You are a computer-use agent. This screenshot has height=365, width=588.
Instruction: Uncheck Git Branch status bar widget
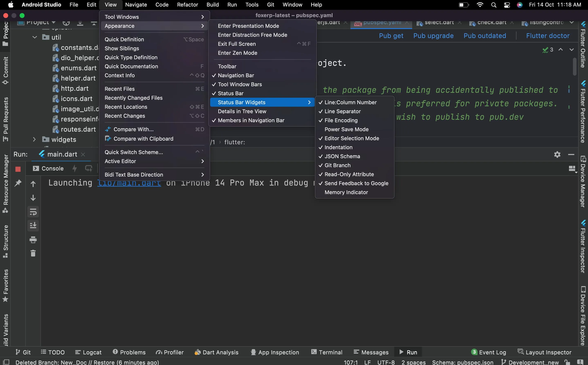pos(337,165)
